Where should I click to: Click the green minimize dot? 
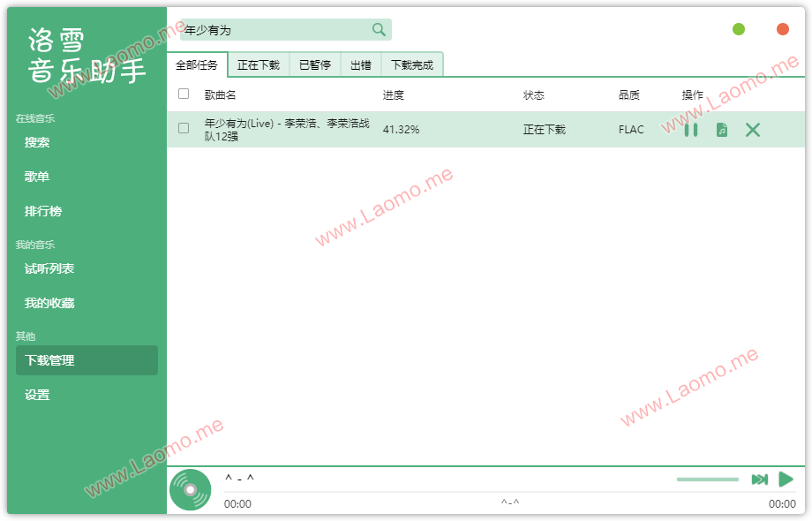click(x=739, y=29)
